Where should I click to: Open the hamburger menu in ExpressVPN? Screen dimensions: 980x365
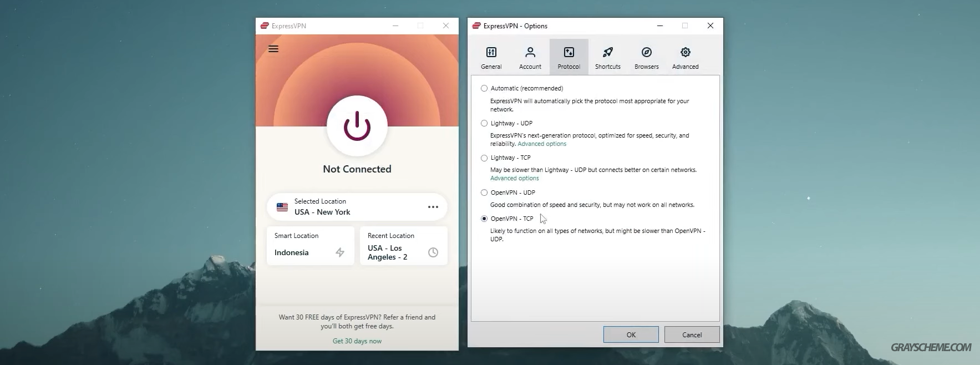pyautogui.click(x=273, y=49)
